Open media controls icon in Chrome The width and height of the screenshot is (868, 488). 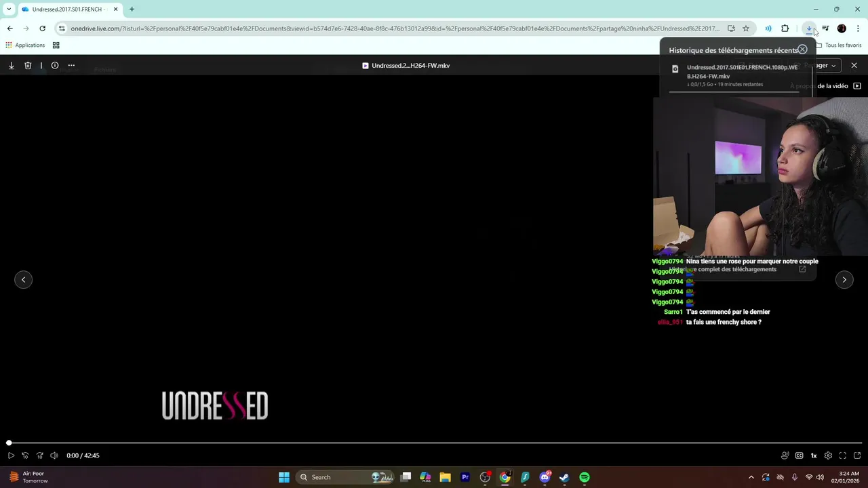coord(825,28)
